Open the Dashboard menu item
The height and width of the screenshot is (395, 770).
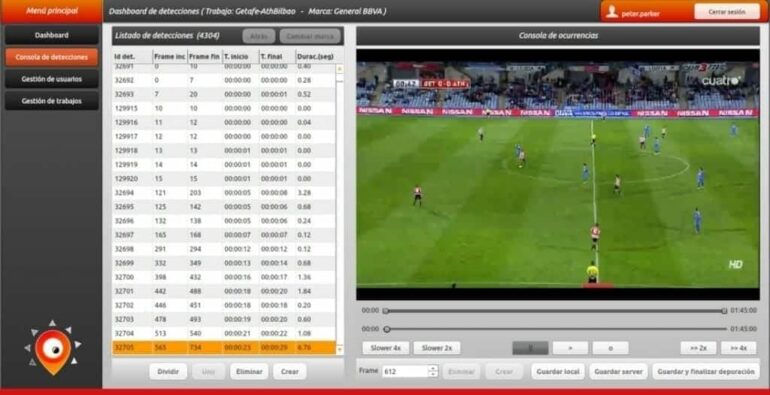coord(52,35)
